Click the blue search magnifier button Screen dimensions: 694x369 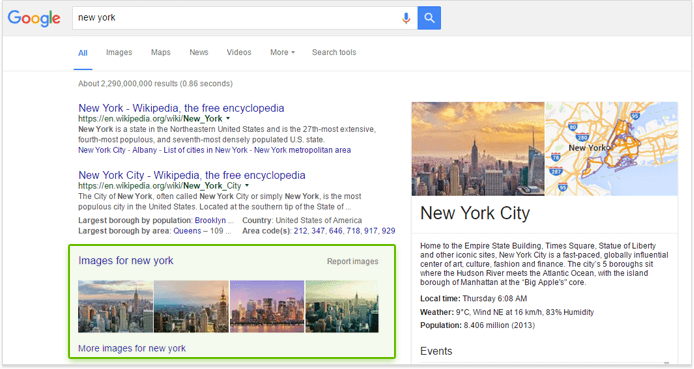(429, 18)
